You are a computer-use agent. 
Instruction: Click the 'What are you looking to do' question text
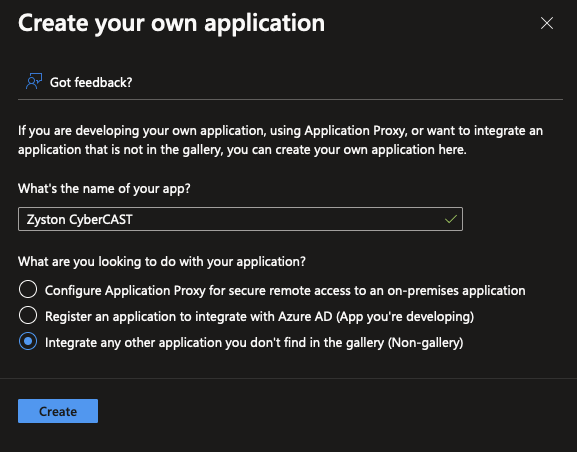tap(162, 261)
